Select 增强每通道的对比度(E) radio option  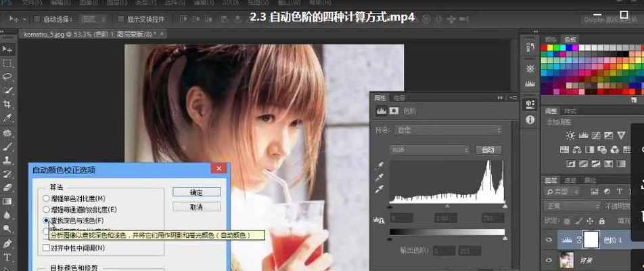click(45, 210)
